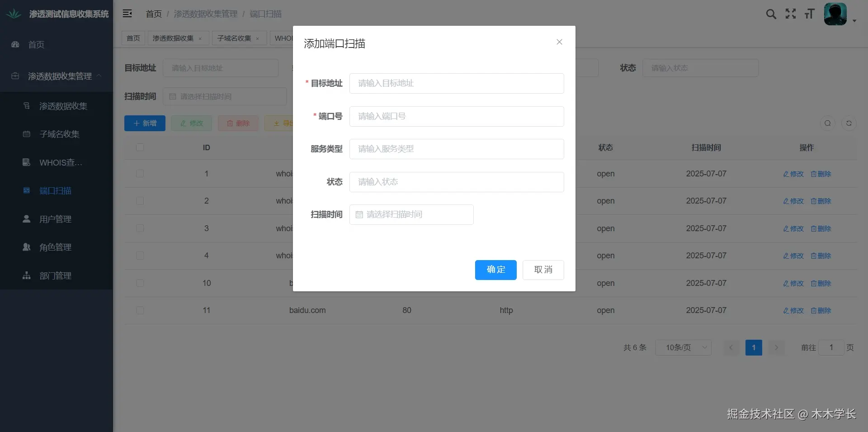Screen dimensions: 868x432
Task: Confirm the dialog with the 确定 button
Action: pyautogui.click(x=495, y=270)
